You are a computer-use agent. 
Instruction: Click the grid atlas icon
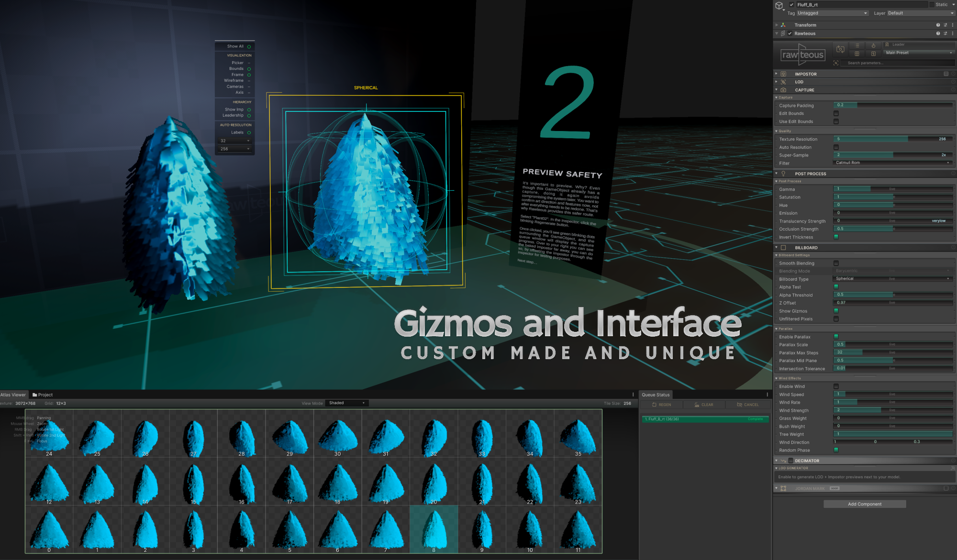857,54
